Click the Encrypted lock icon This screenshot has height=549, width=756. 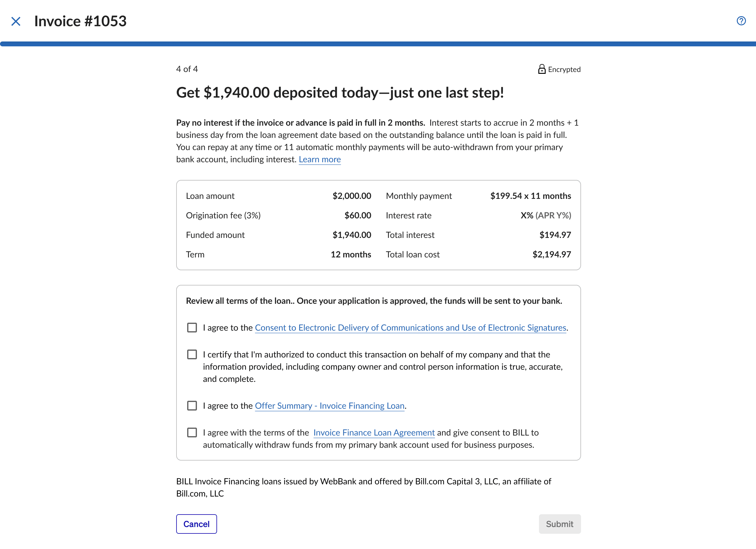tap(542, 69)
